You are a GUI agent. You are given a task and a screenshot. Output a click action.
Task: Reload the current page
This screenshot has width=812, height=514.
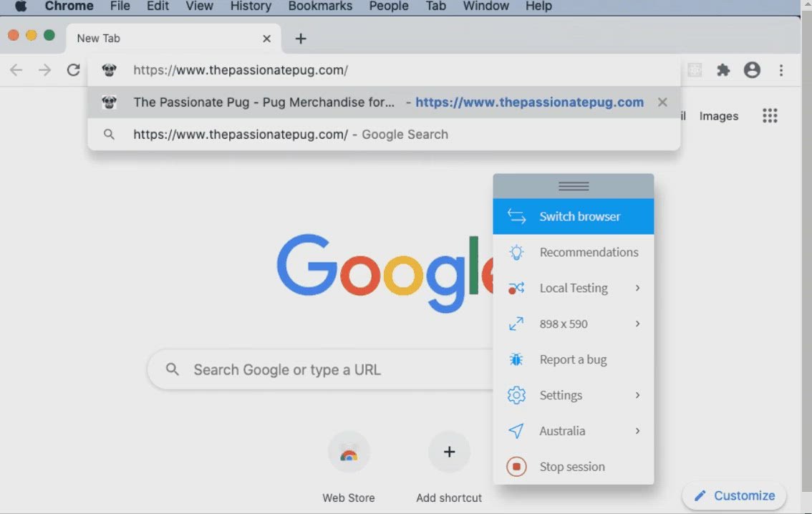(74, 70)
